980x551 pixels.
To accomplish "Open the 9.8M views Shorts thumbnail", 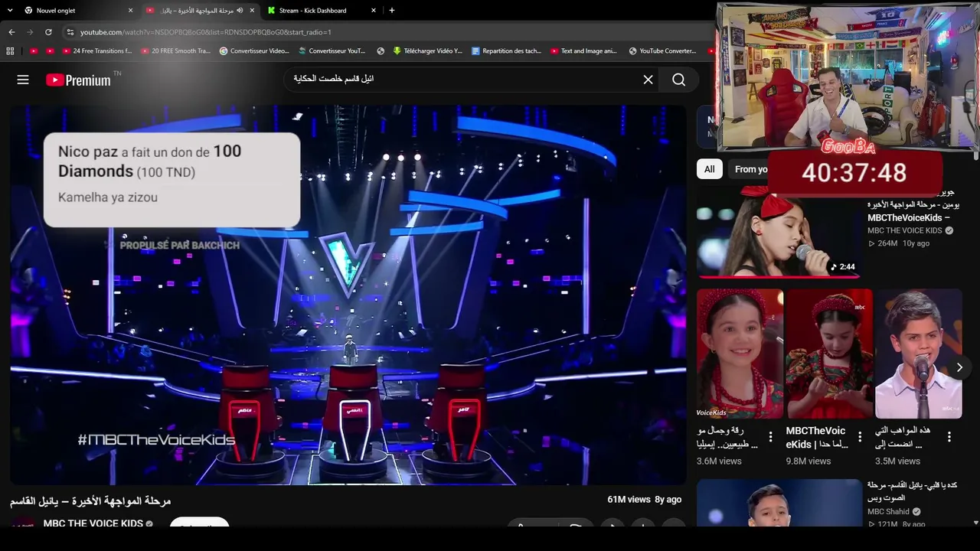I will click(x=829, y=354).
